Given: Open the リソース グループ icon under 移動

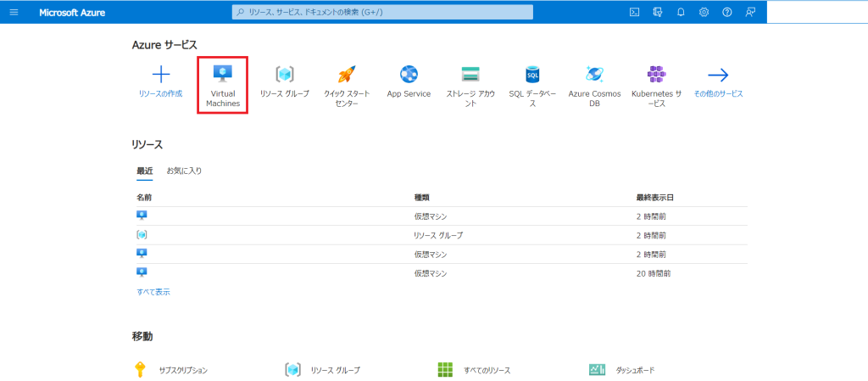Looking at the screenshot, I should pyautogui.click(x=292, y=369).
